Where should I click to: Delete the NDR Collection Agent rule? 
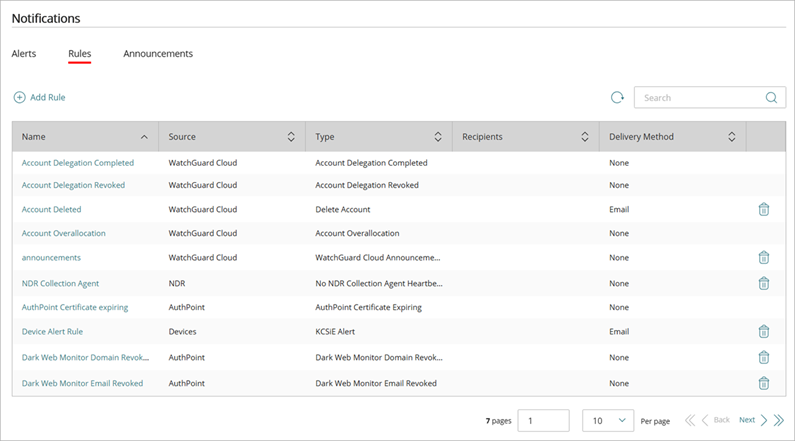(764, 283)
